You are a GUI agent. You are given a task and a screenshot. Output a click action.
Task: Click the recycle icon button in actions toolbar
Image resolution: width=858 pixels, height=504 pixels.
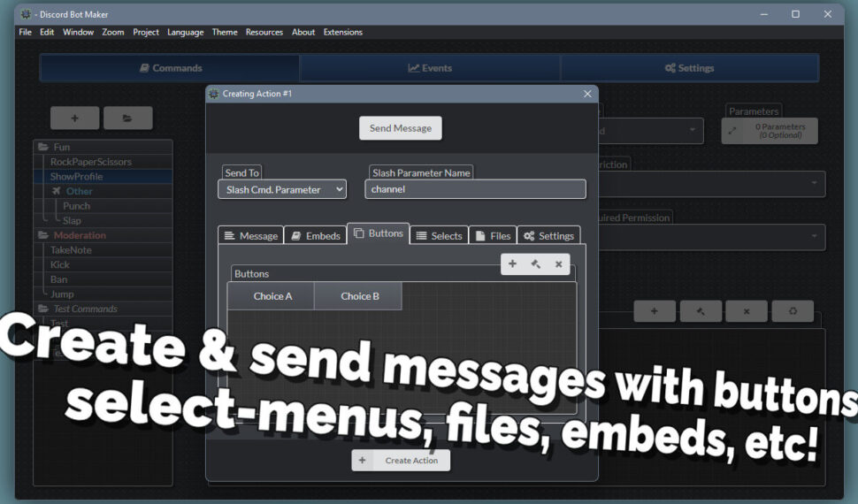tap(793, 311)
